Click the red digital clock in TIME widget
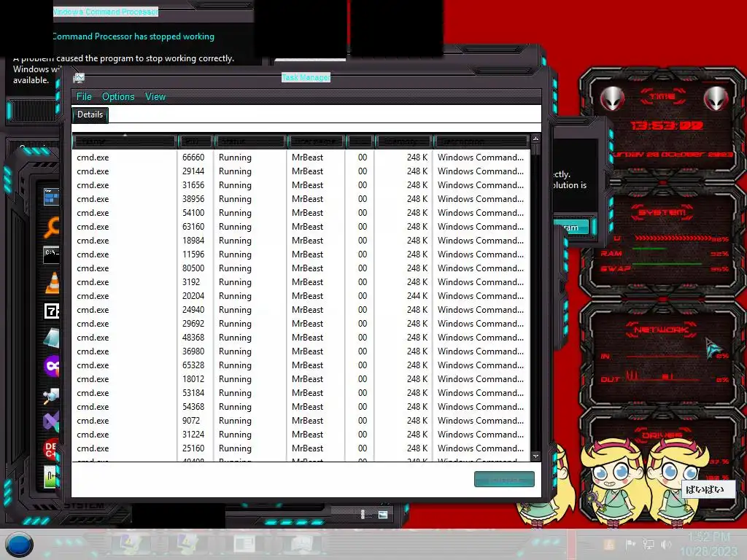Image resolution: width=747 pixels, height=560 pixels. click(666, 125)
